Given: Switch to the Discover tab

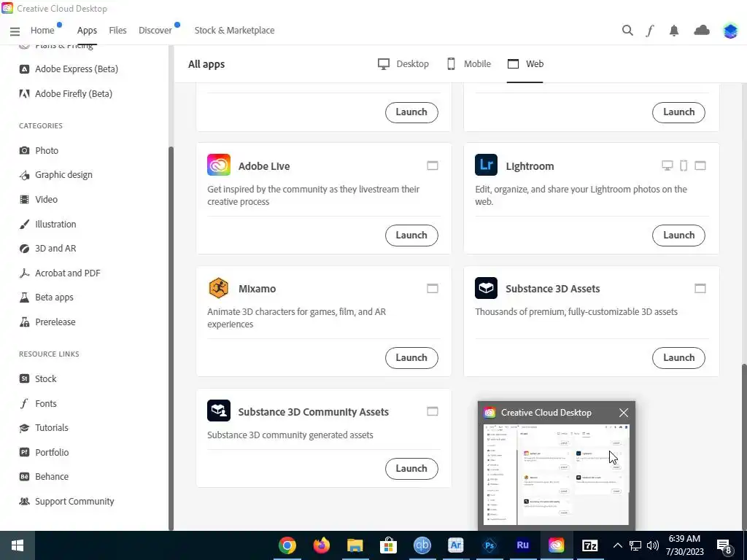Looking at the screenshot, I should [x=155, y=31].
